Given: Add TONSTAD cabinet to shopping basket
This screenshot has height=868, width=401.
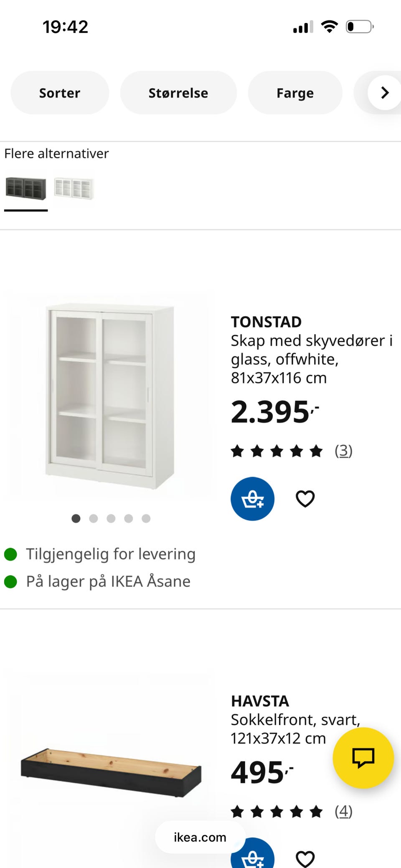Looking at the screenshot, I should click(x=252, y=499).
